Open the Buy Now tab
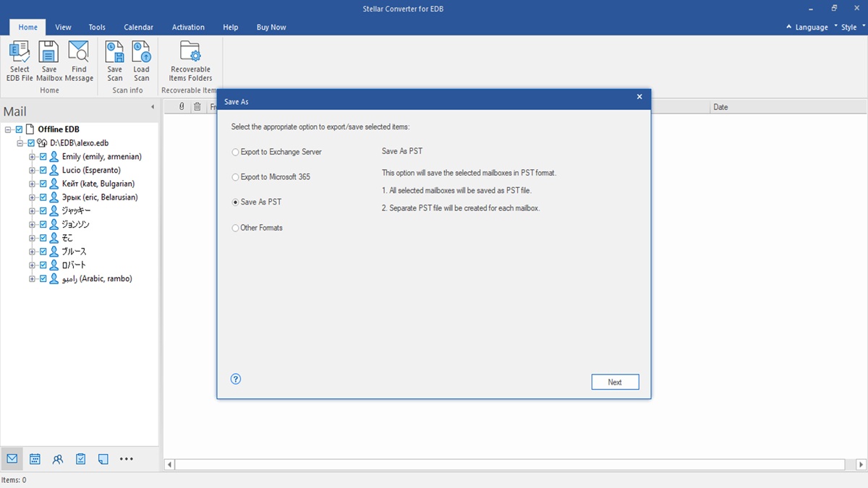 coord(271,27)
